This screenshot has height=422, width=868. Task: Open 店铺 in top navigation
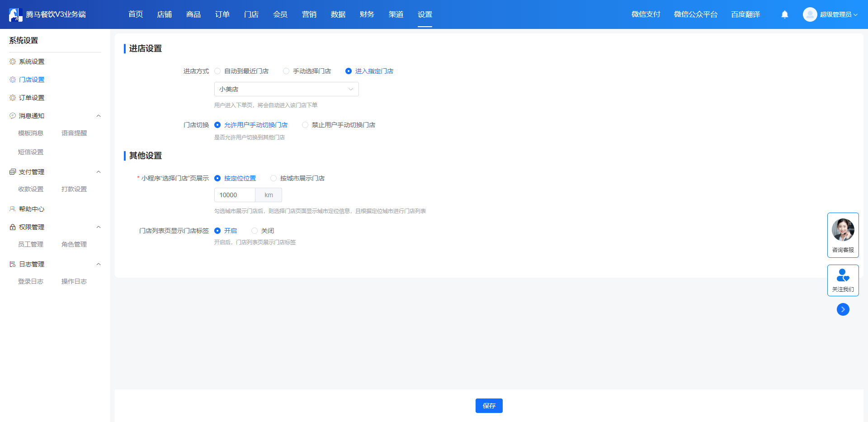[165, 14]
